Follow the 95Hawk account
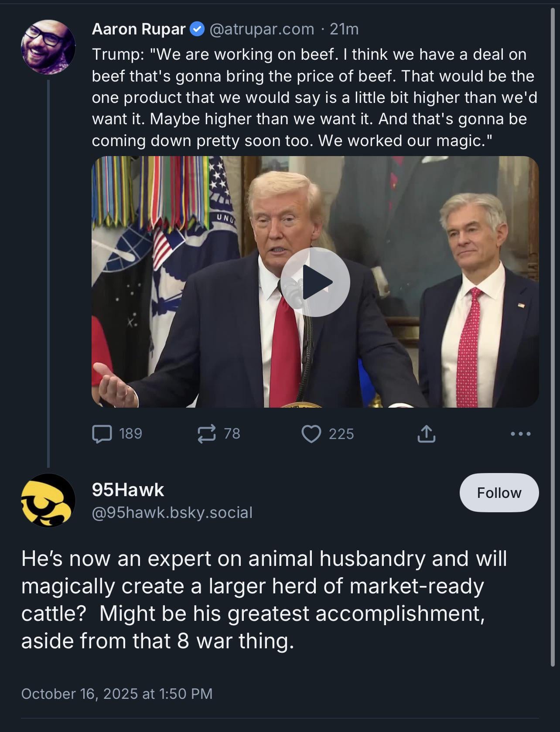Image resolution: width=560 pixels, height=732 pixels. 499,493
